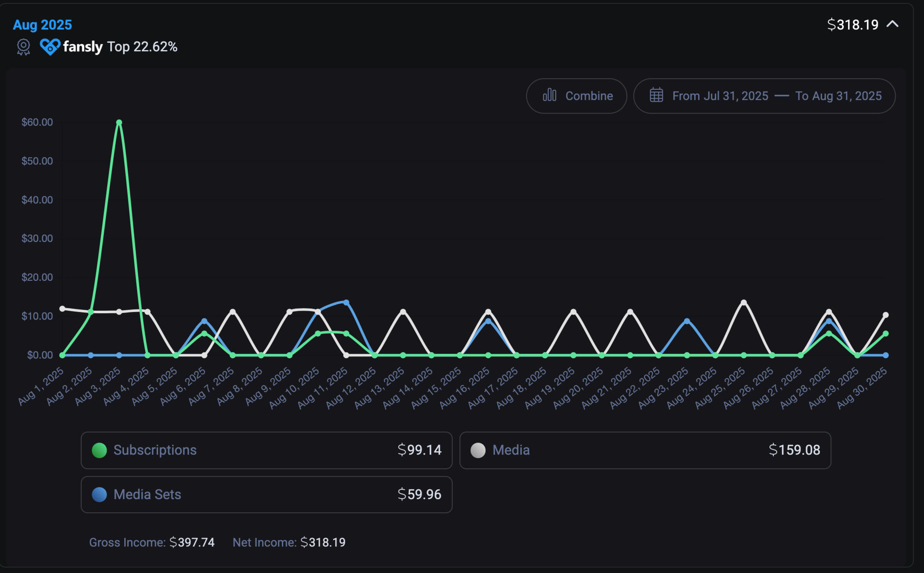The image size is (924, 573).
Task: Click the calendar icon in date range
Action: click(656, 95)
